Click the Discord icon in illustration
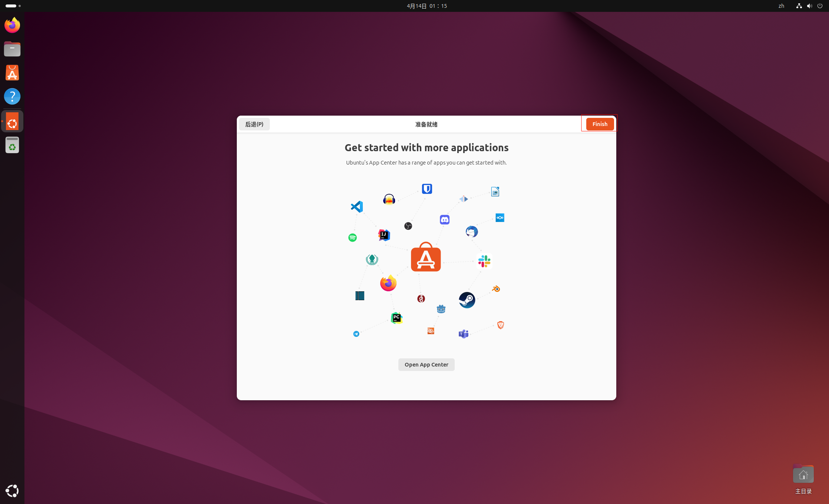 tap(445, 220)
